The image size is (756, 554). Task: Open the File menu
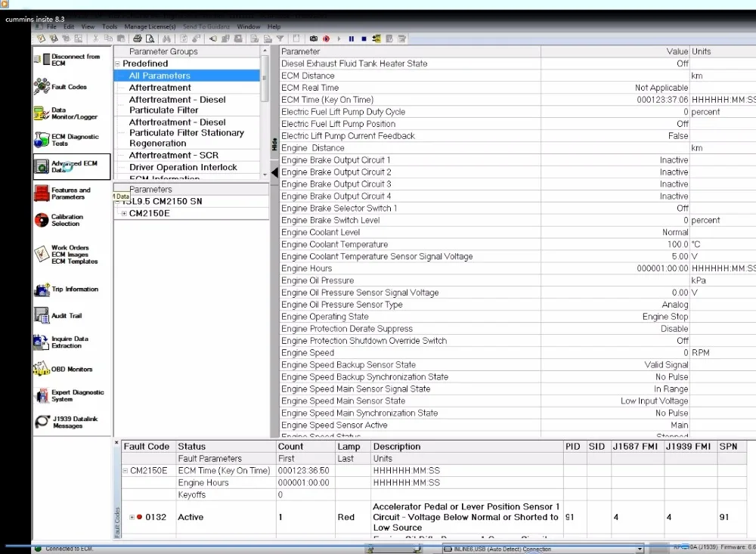tap(51, 26)
